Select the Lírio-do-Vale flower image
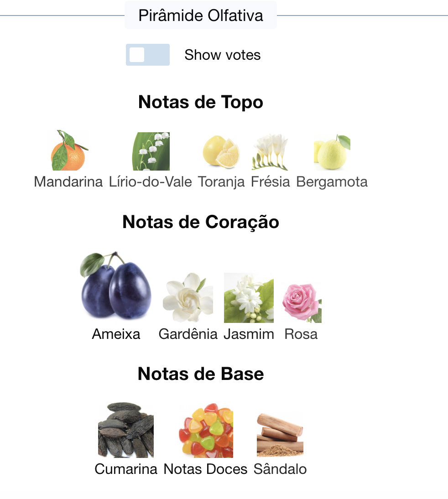448x499 pixels. [151, 151]
